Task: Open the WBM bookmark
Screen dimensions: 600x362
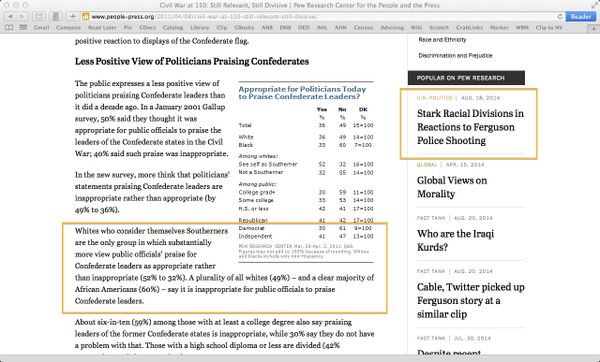Action: point(522,28)
